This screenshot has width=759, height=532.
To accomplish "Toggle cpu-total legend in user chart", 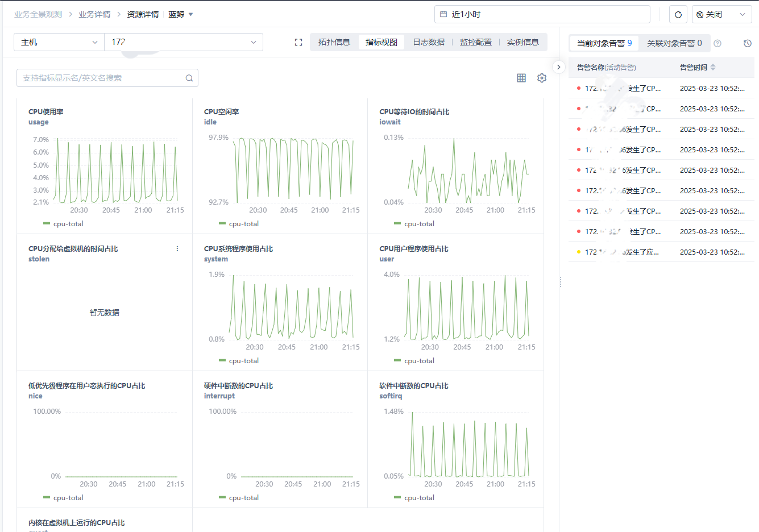I will tap(414, 361).
